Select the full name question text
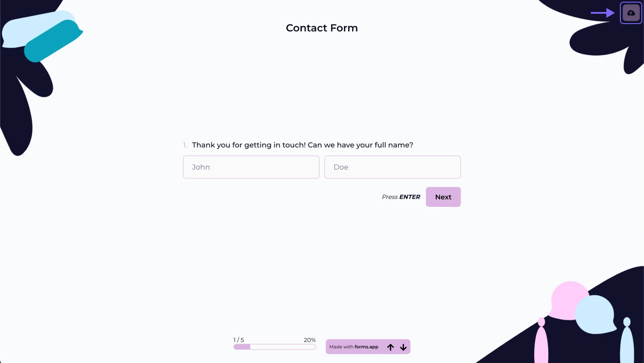Screen dimensions: 644x363 point(302,145)
